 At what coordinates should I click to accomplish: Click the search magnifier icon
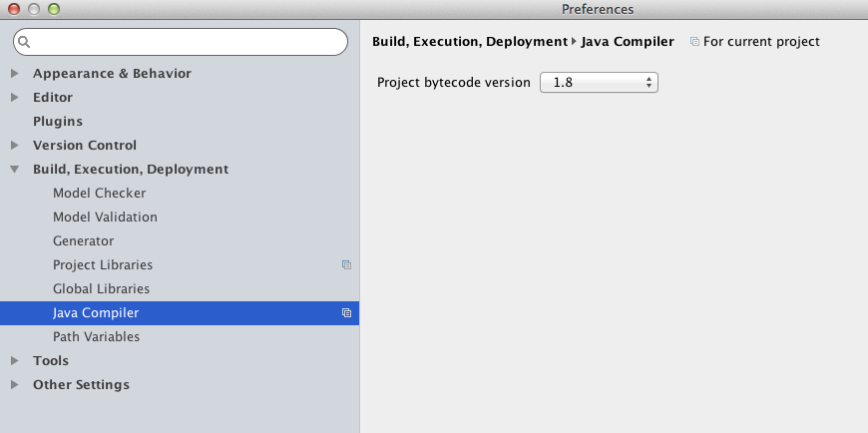(x=24, y=42)
